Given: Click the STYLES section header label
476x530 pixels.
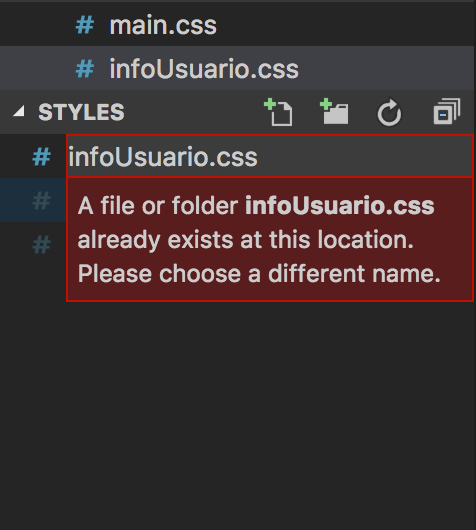Looking at the screenshot, I should pos(81,112).
